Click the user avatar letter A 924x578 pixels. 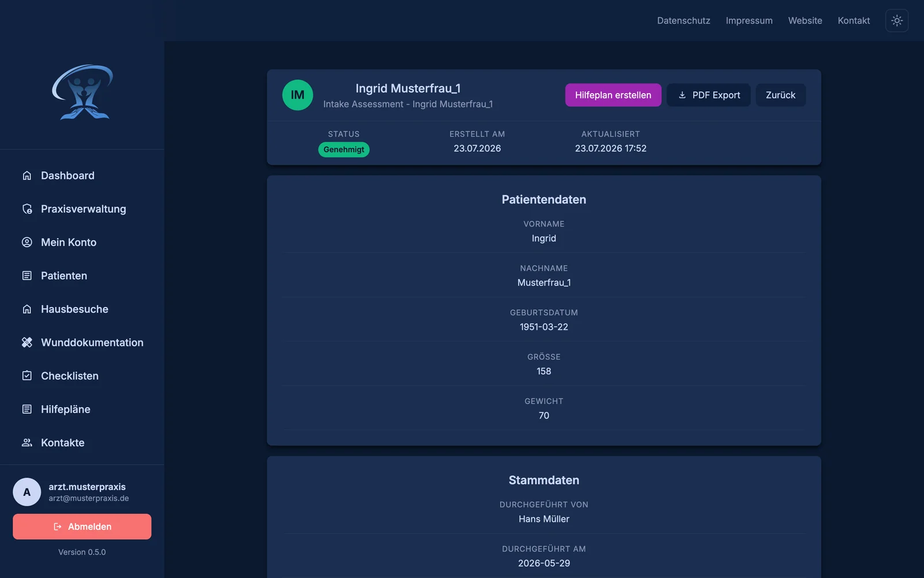[x=27, y=492]
